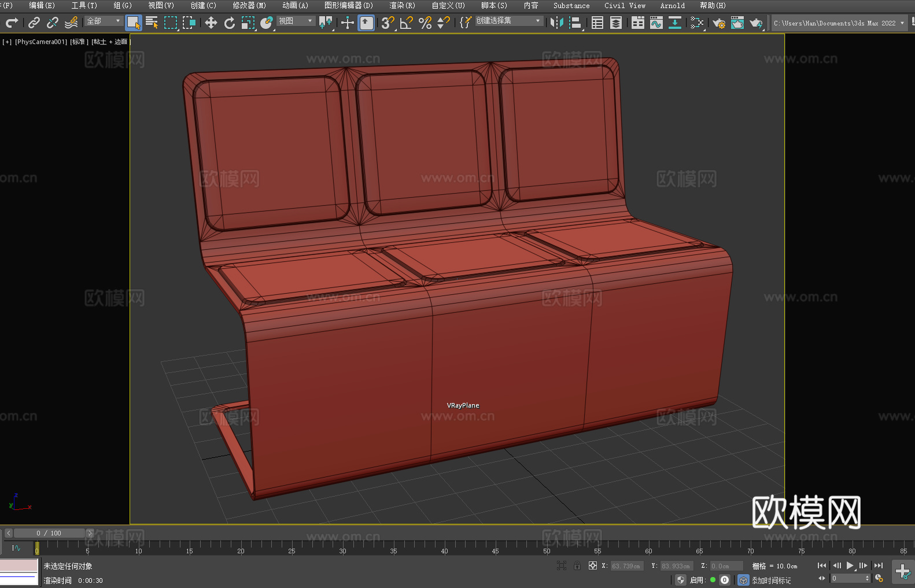Activate the Select and Rotate tool

(230, 23)
